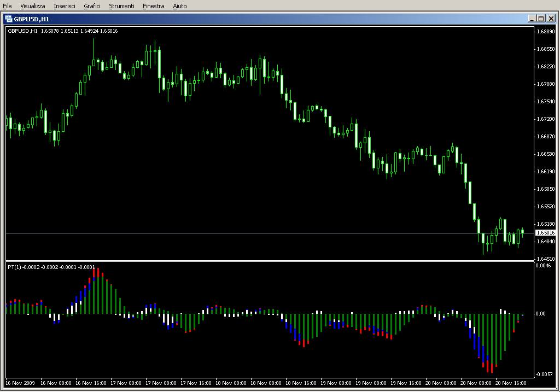Click the 0.0046 indicator scale label

(543, 266)
